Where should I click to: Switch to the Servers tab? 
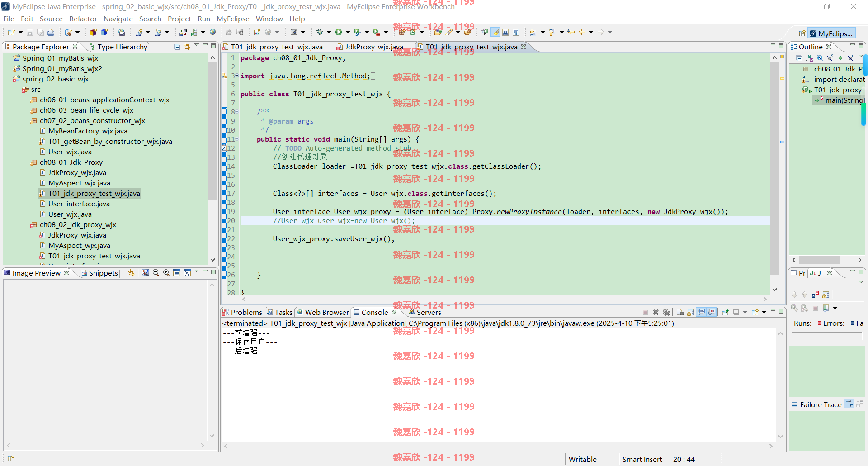[425, 312]
